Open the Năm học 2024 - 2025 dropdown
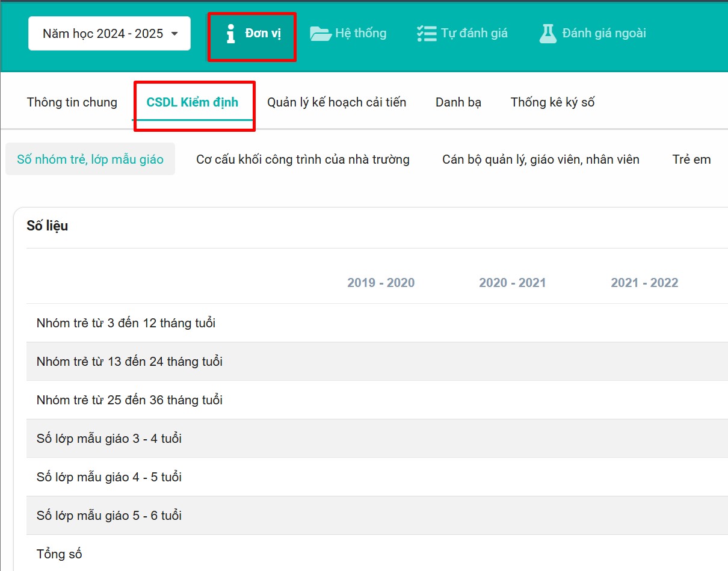 coord(103,34)
